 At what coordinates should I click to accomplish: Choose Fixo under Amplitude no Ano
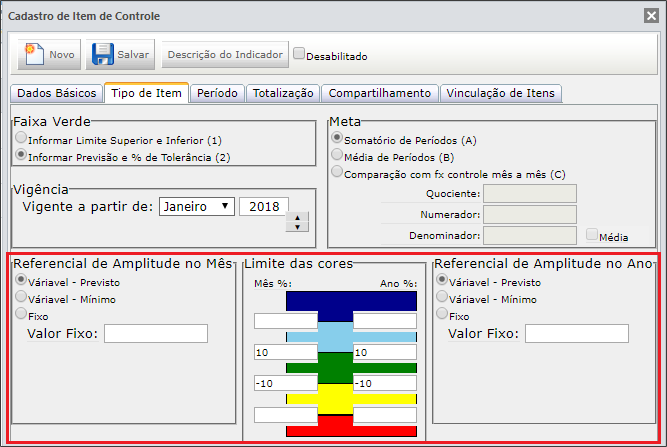(x=442, y=313)
